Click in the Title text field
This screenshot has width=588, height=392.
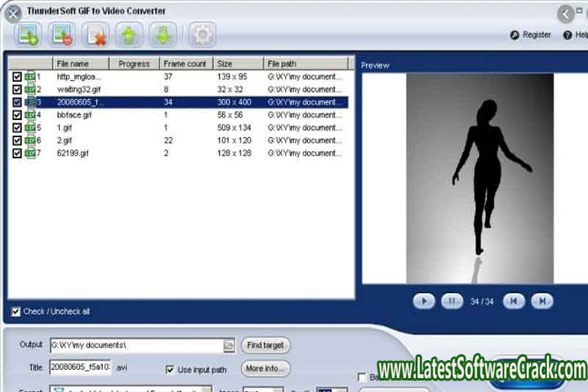[x=80, y=367]
